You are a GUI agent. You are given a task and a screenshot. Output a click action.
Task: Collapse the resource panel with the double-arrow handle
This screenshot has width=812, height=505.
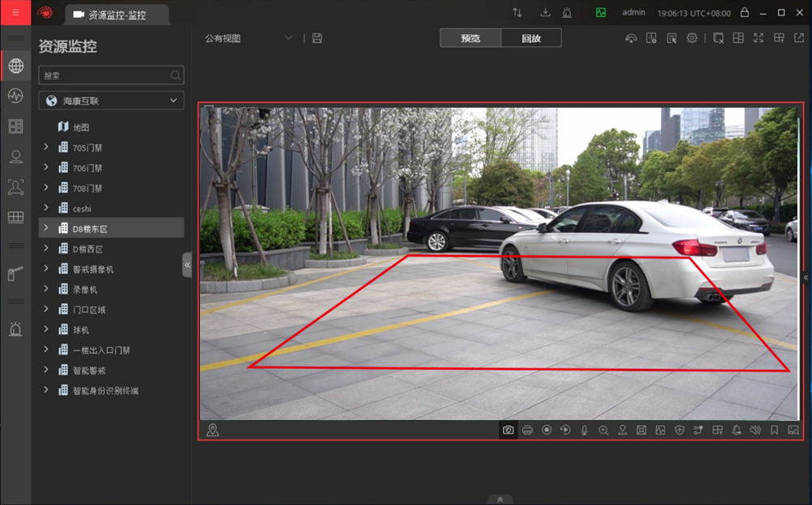187,265
